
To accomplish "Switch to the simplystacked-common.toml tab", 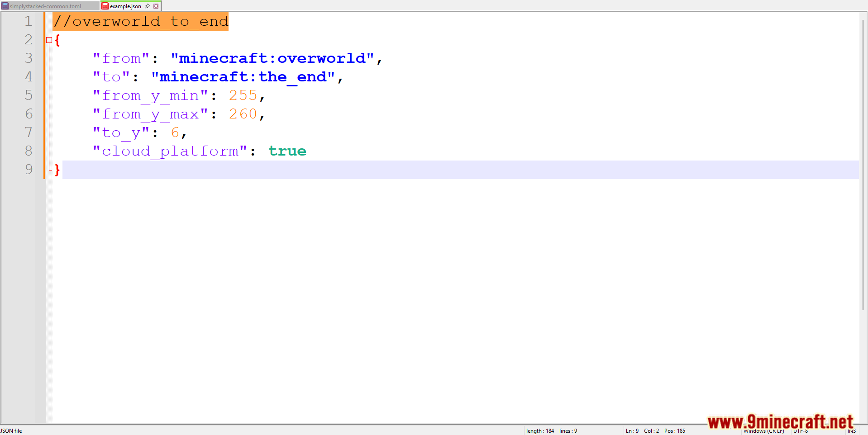I will point(45,6).
